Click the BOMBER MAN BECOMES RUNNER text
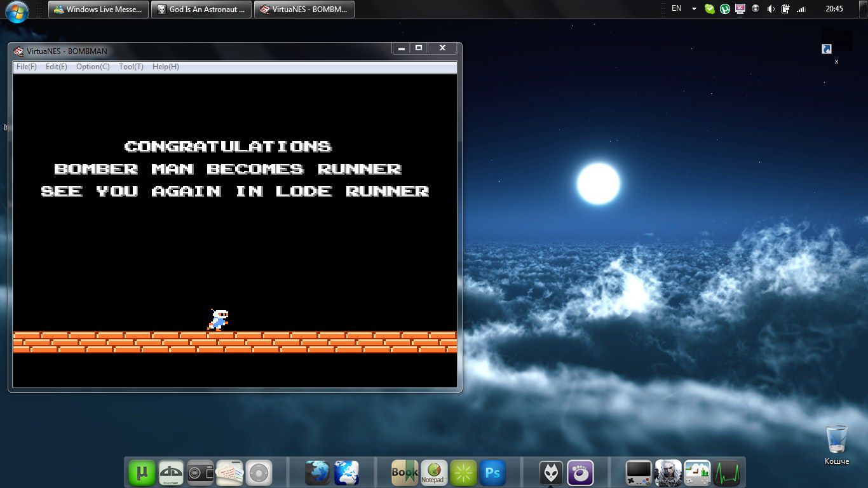This screenshot has height=488, width=868. (228, 169)
